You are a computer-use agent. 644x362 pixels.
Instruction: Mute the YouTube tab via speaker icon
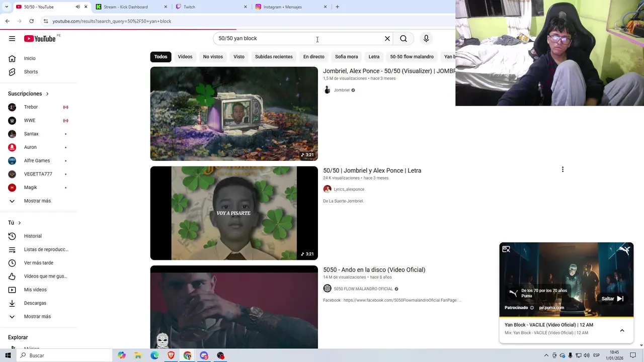coord(77,7)
